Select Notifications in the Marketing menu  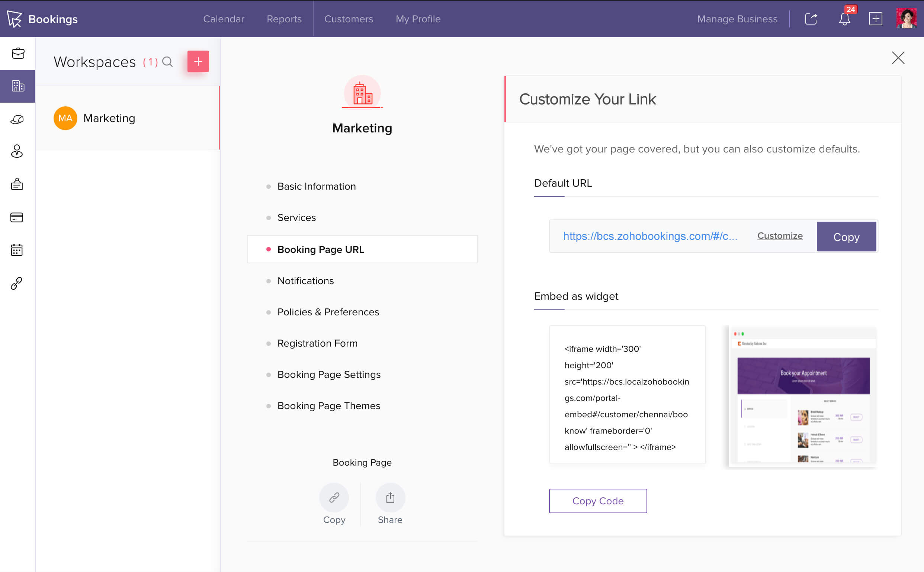305,281
